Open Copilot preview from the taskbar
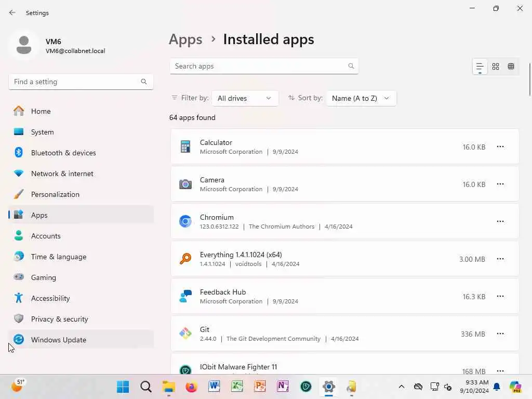The height and width of the screenshot is (399, 532). click(x=515, y=387)
